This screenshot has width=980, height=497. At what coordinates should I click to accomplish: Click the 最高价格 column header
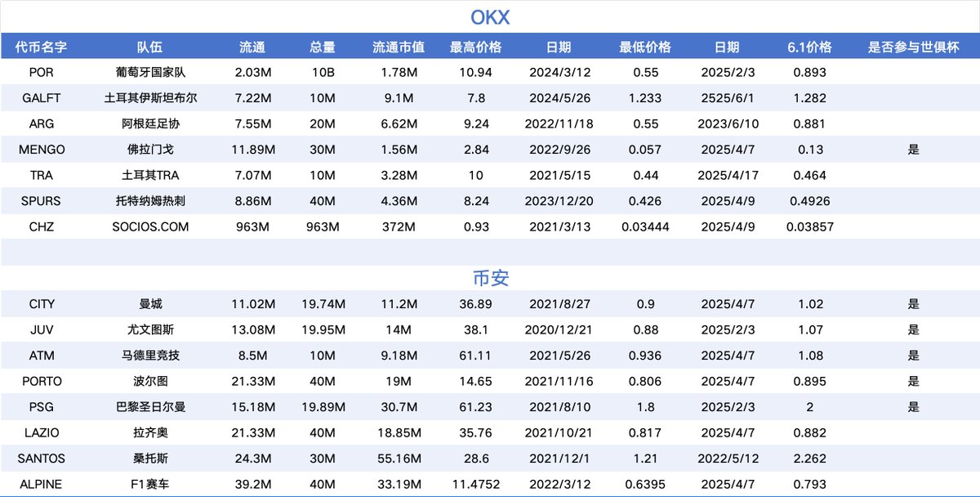[x=474, y=46]
